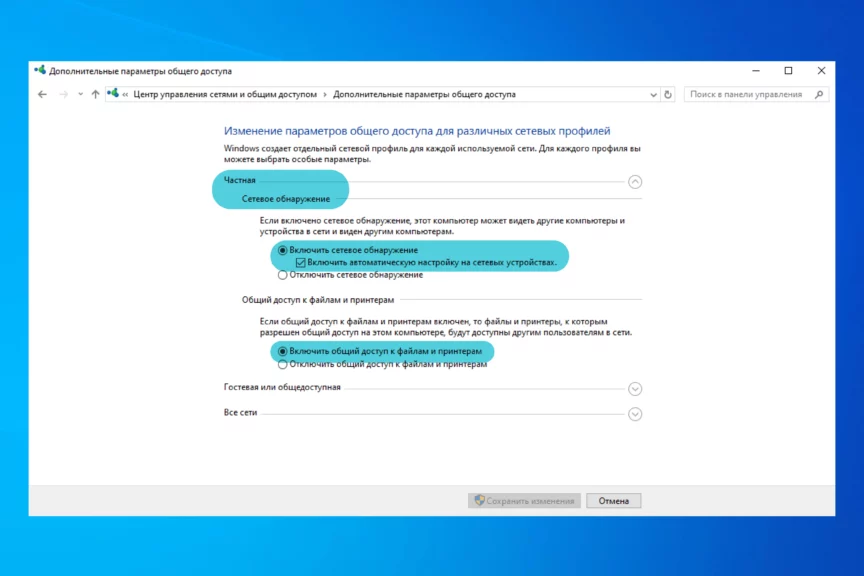864x576 pixels.
Task: Expand the 'Гостевая или общедоступная' section
Action: click(635, 389)
